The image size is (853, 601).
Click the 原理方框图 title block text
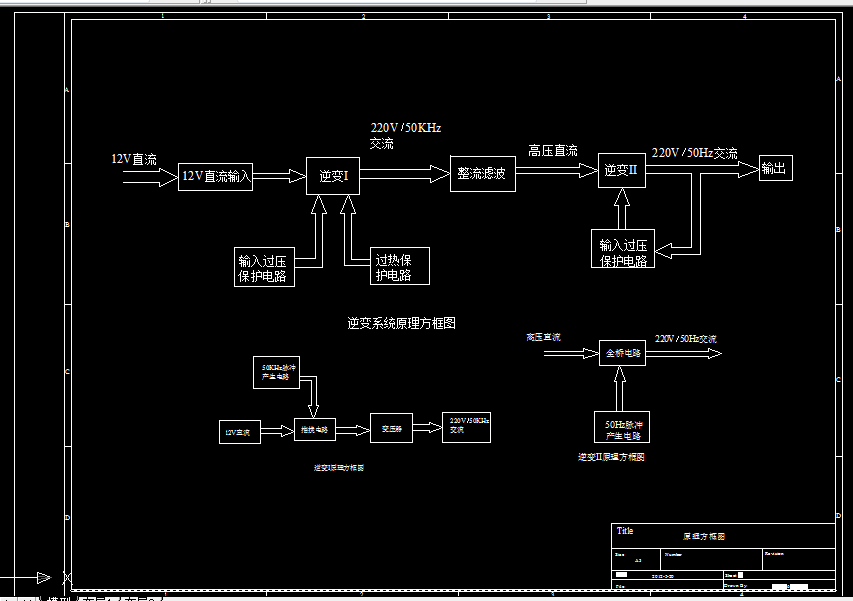(x=704, y=536)
